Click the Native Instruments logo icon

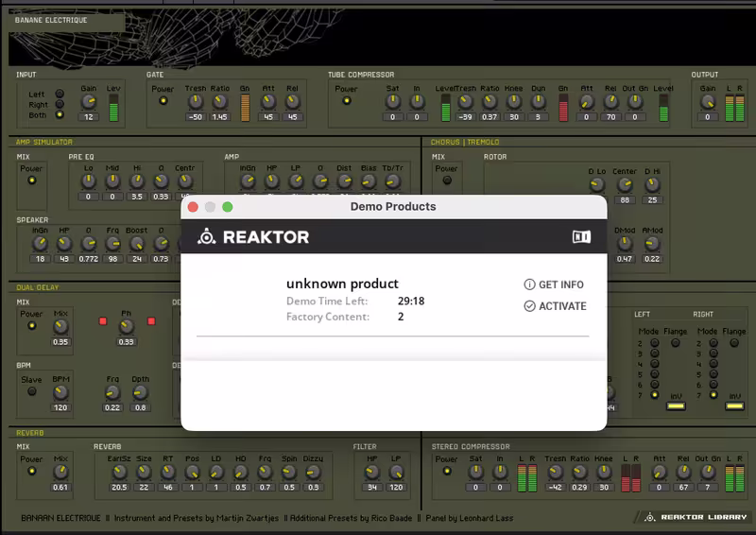coord(581,237)
